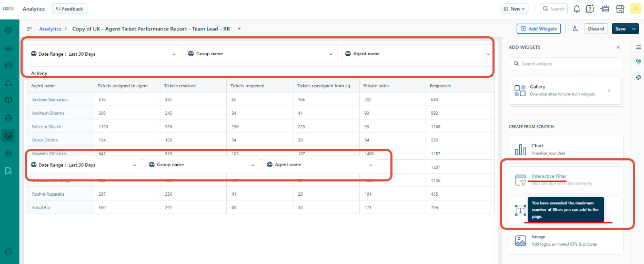Click the Grace Orome row
Viewport: 644px width, 264px height.
coord(260,140)
